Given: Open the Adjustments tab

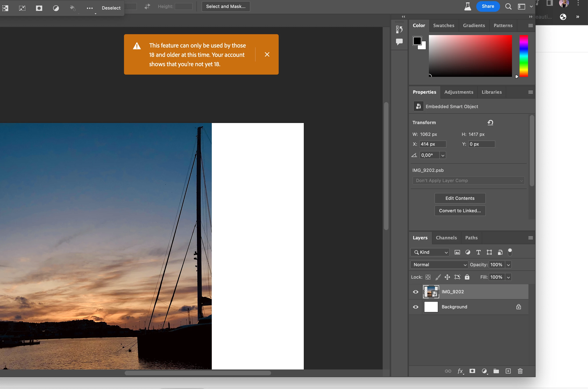Looking at the screenshot, I should click(x=459, y=92).
